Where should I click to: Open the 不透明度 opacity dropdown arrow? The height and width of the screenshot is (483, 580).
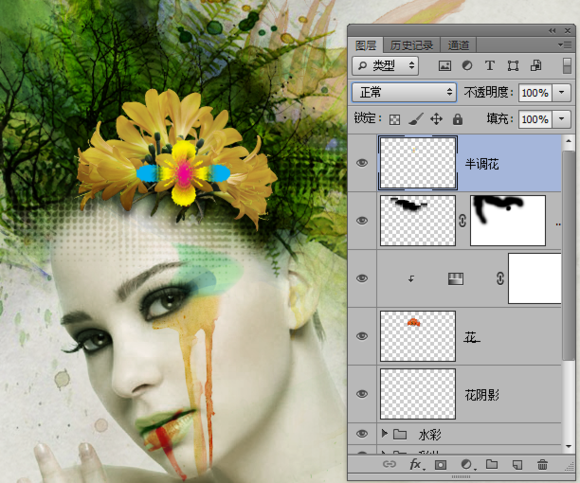(562, 92)
